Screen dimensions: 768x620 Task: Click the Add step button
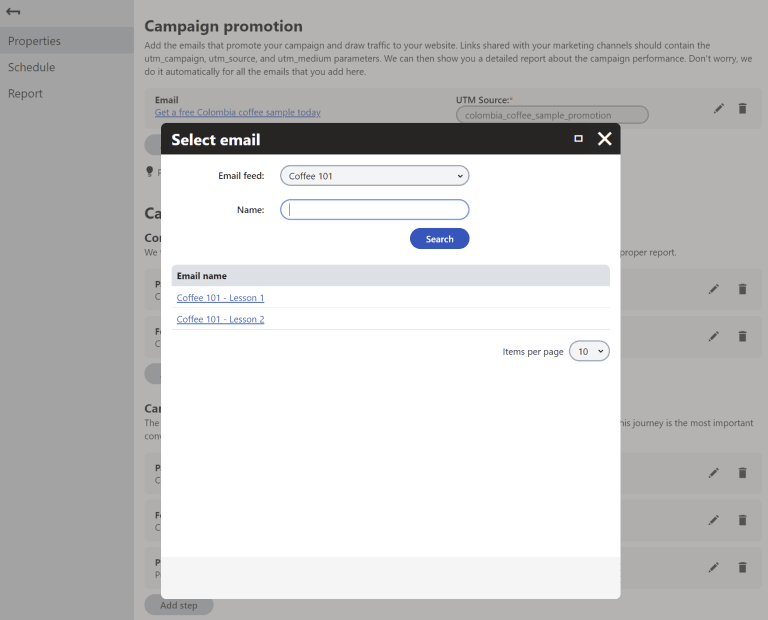click(x=178, y=605)
